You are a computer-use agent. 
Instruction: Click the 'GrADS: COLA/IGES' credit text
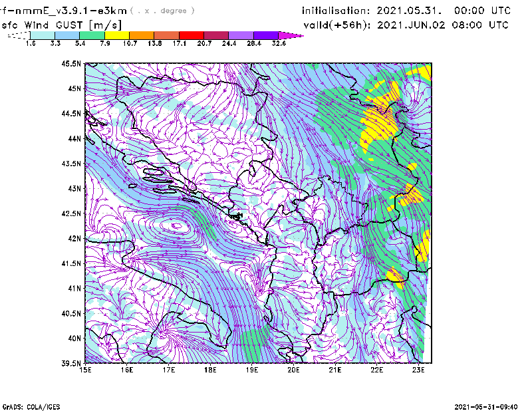pos(31,407)
